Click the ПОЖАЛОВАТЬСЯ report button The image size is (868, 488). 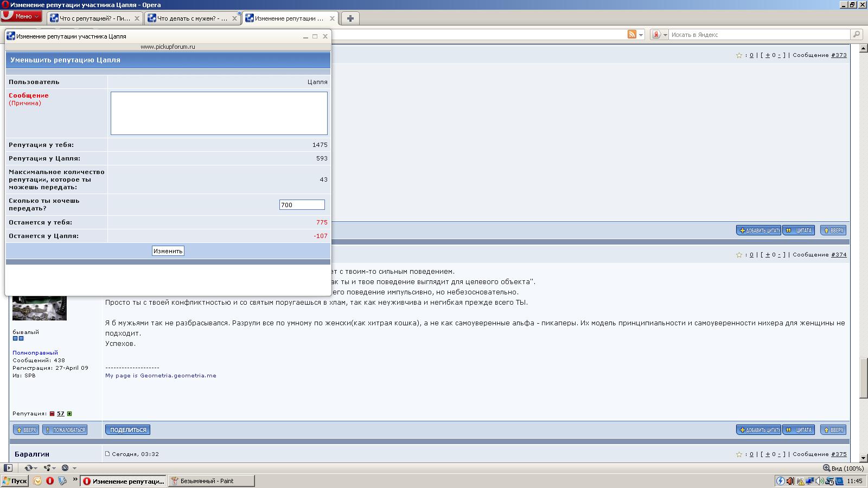click(65, 430)
